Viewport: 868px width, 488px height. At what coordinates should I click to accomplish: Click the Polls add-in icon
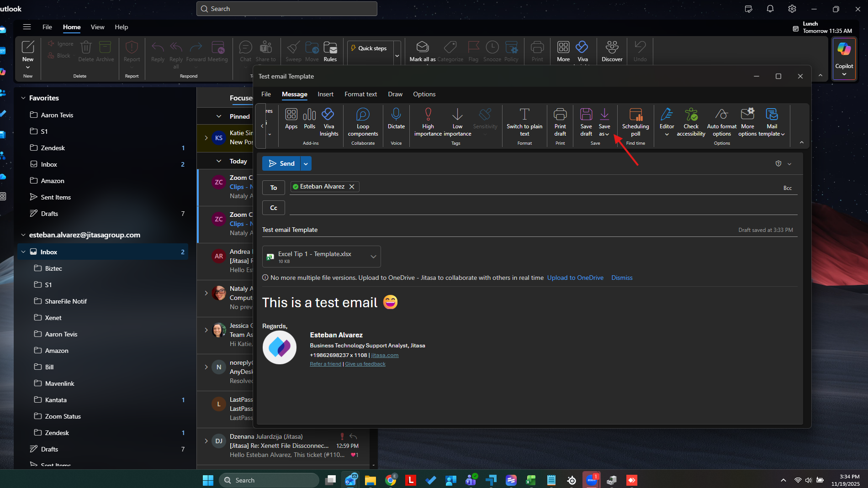[x=309, y=115]
